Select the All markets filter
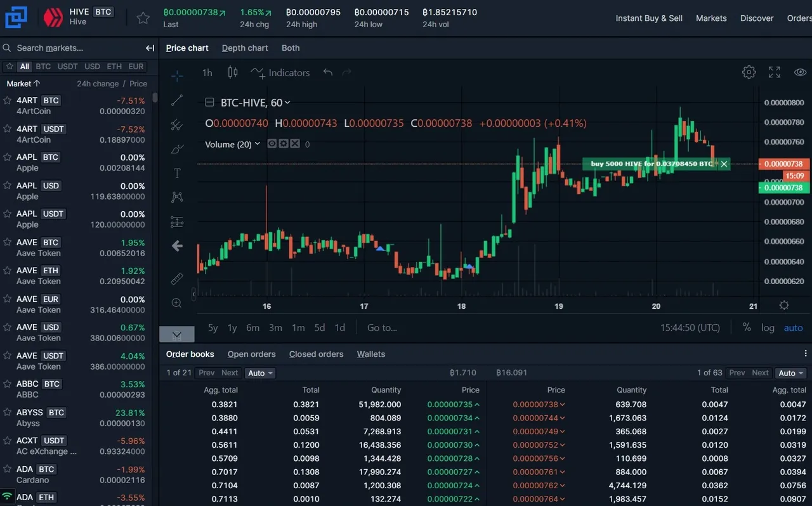Viewport: 812px width, 506px height. 24,67
